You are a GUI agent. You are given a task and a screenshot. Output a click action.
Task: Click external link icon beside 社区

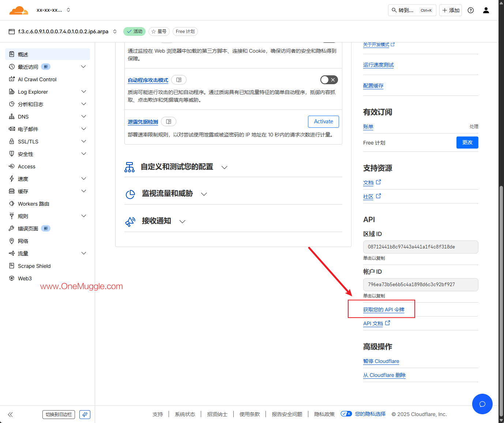click(x=379, y=196)
